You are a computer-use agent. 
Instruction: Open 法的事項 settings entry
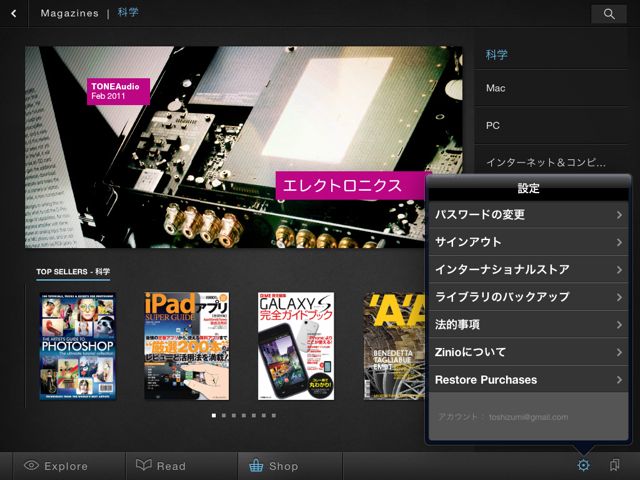[528, 324]
